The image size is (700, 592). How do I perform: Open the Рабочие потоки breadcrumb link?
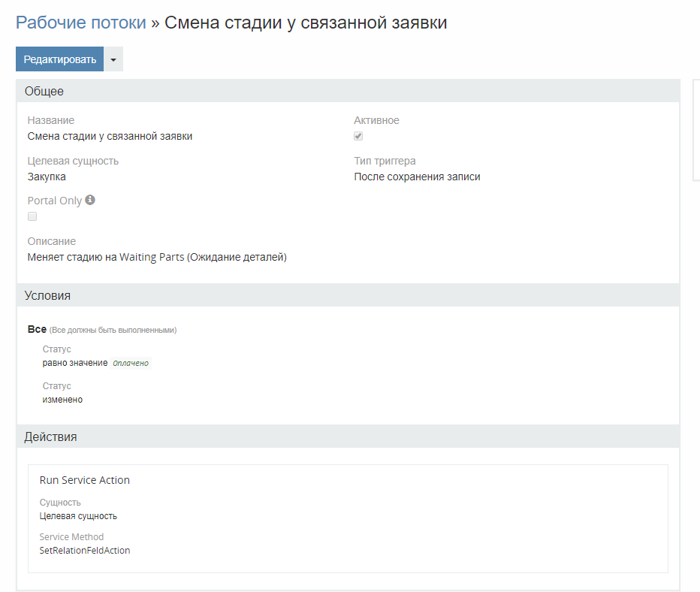(x=81, y=23)
